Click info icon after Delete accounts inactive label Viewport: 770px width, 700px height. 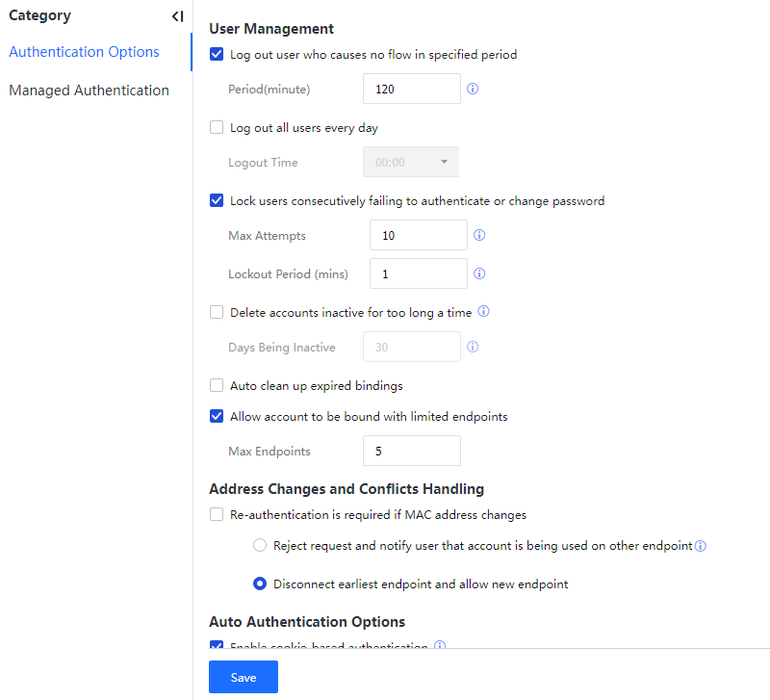point(484,312)
